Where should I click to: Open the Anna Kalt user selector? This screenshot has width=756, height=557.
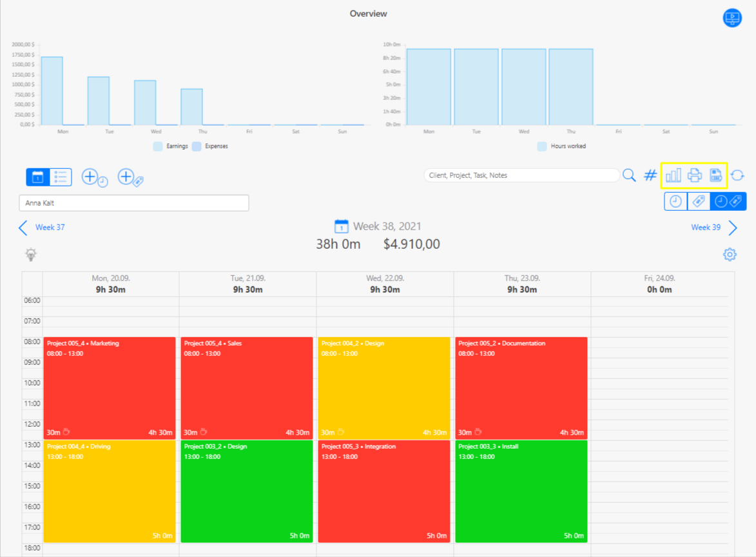133,203
